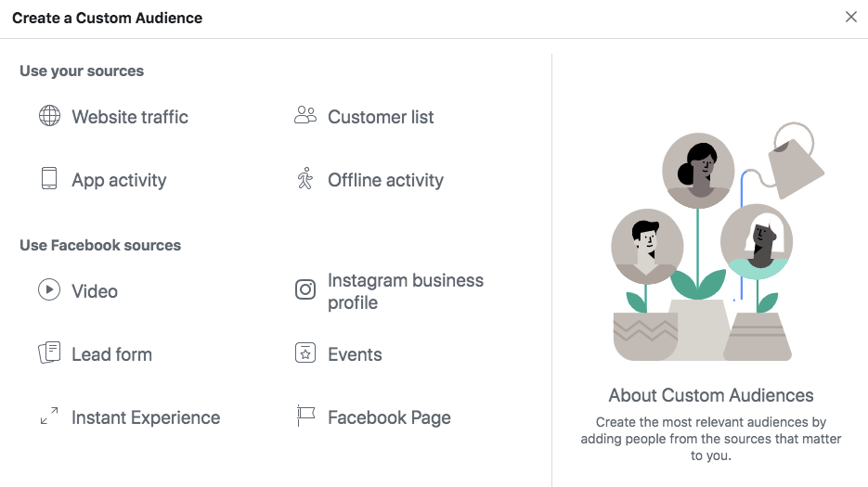Select the Instagram camera icon

pos(305,290)
